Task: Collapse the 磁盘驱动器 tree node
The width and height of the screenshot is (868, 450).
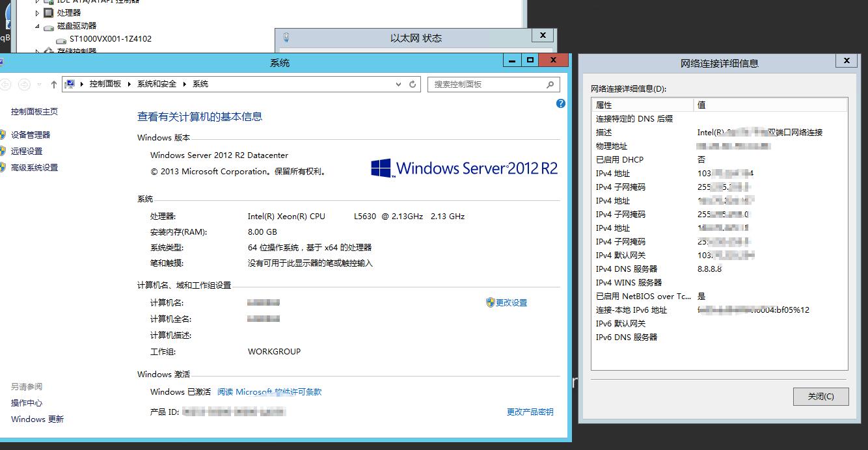Action: [37, 26]
